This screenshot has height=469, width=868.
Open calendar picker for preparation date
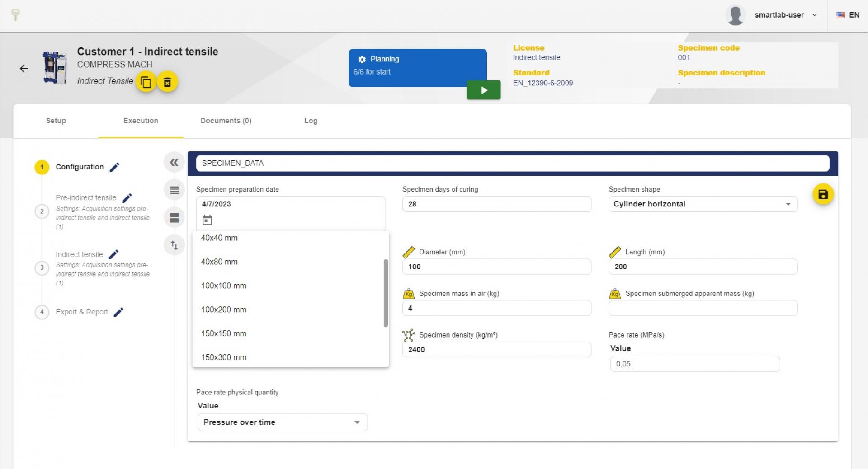point(207,220)
